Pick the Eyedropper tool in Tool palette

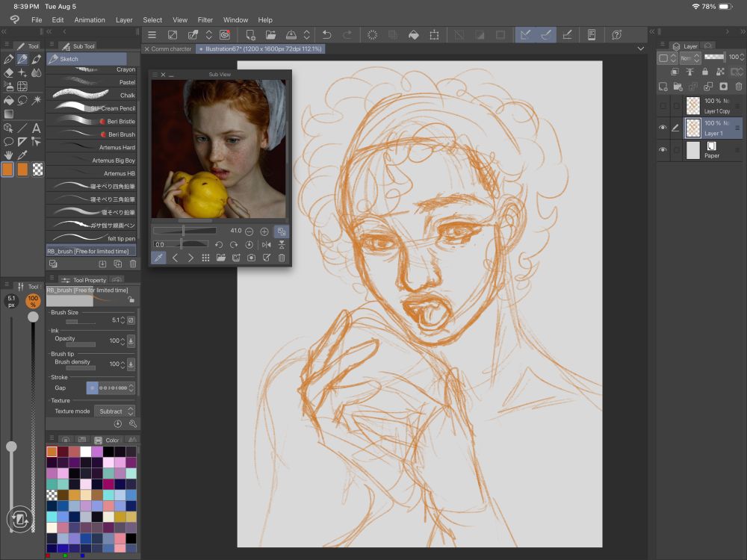tap(22, 155)
